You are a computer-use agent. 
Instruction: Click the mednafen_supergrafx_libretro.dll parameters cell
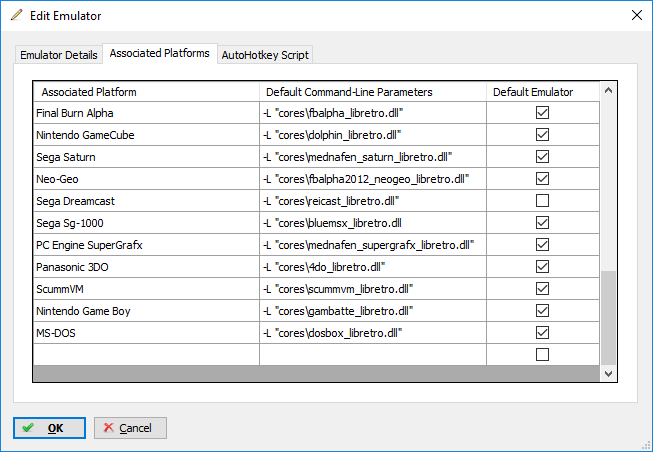pyautogui.click(x=373, y=245)
